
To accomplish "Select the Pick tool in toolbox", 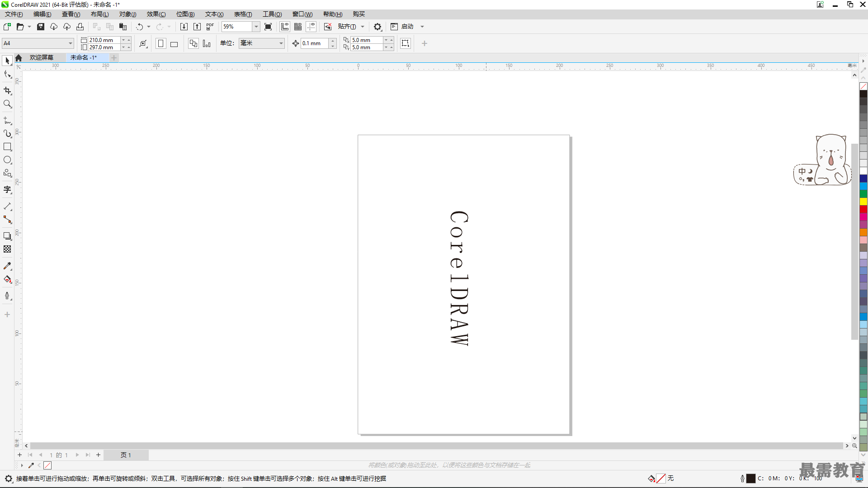I will click(7, 61).
